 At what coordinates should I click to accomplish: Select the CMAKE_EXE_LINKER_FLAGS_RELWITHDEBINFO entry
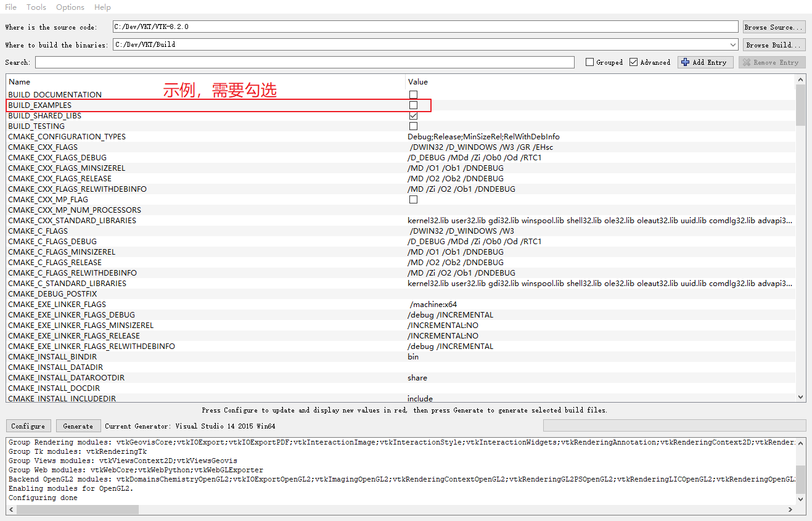(91, 346)
